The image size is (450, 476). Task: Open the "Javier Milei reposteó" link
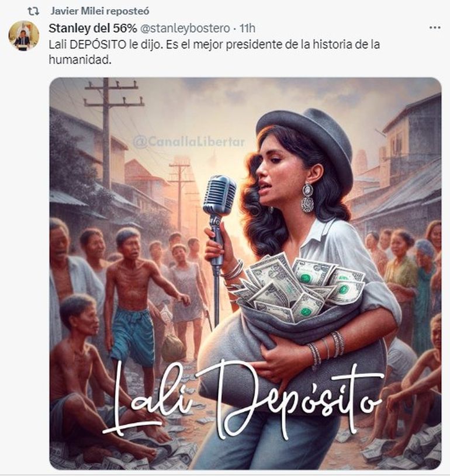click(x=100, y=11)
